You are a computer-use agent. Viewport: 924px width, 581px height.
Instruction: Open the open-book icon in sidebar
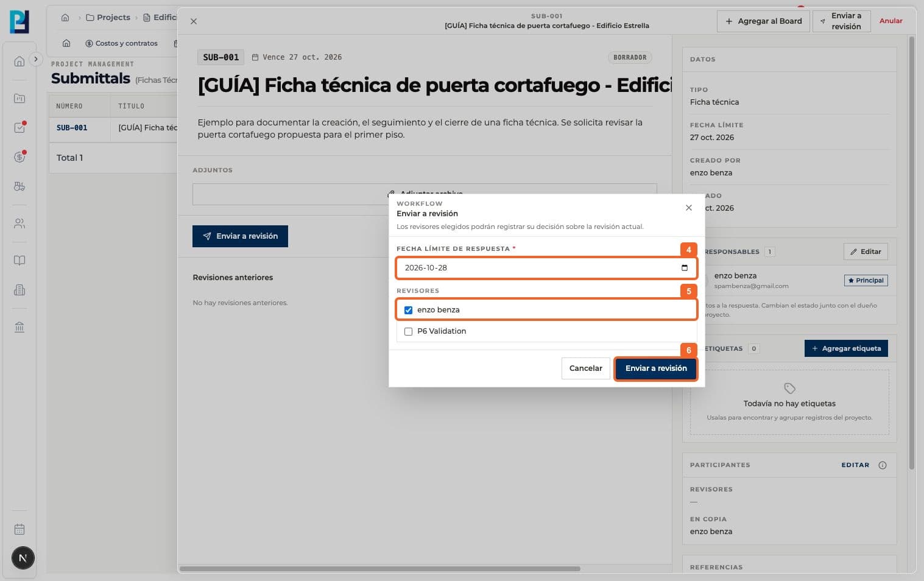coord(19,261)
